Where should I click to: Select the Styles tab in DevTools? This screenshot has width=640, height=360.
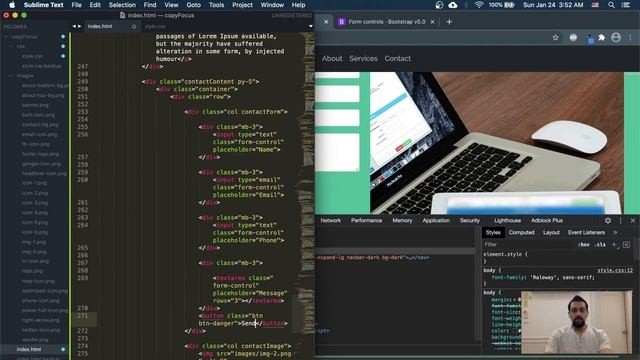coord(493,233)
